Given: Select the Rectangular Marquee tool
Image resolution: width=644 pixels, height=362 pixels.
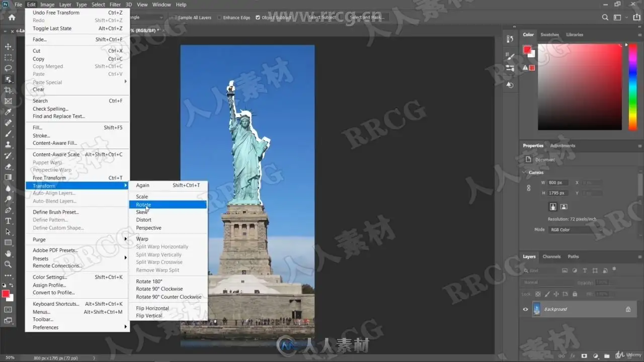Looking at the screenshot, I should (x=8, y=57).
